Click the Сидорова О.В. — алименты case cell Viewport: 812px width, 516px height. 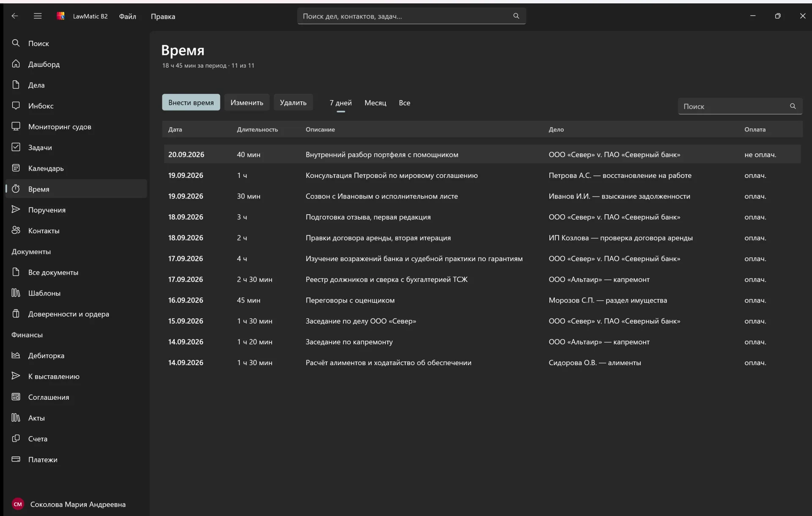[x=595, y=363]
